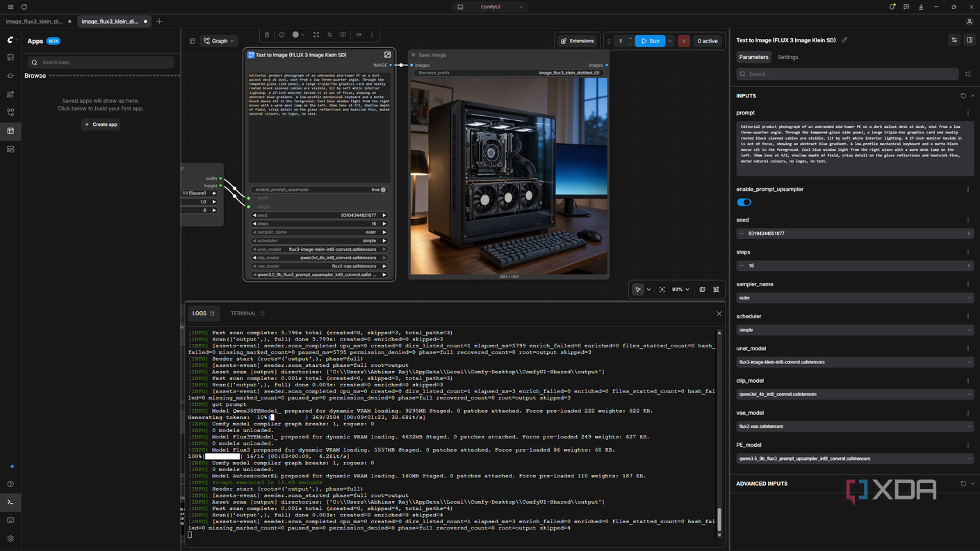Open the scheduler dropdown in Parameters

(x=855, y=330)
